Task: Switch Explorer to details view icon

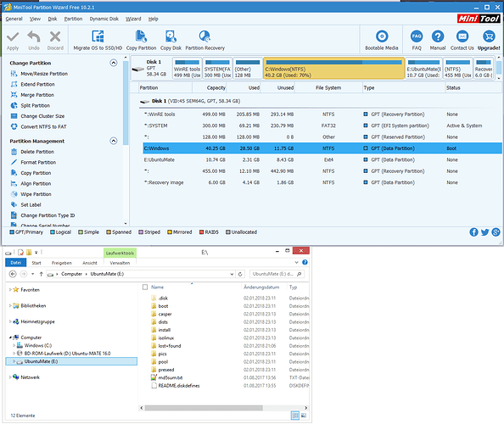Action: coord(294,416)
